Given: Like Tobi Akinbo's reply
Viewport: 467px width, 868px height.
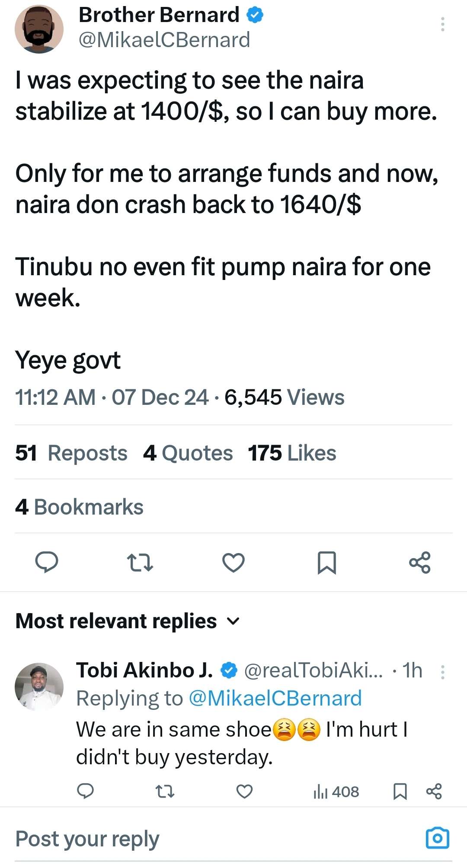Looking at the screenshot, I should [x=244, y=791].
